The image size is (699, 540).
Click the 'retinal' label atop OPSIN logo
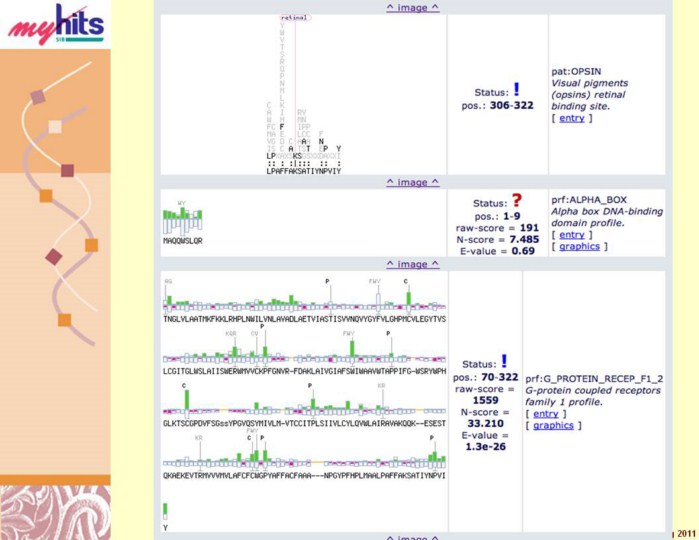294,18
